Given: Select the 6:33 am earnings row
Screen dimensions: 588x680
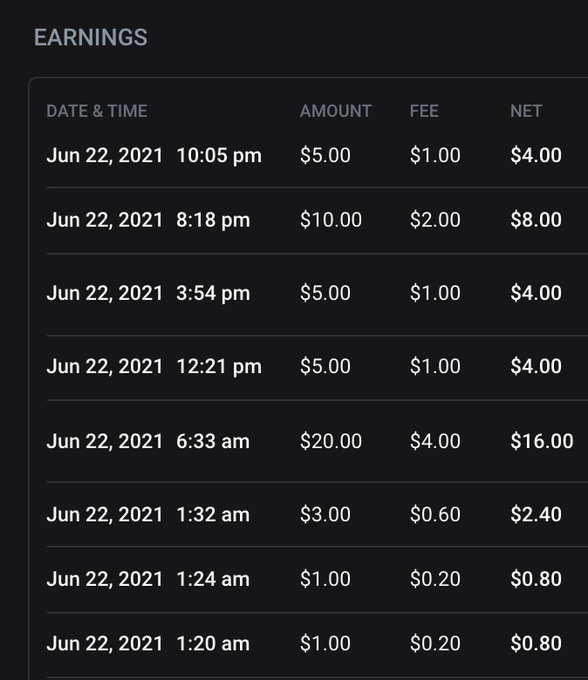Looking at the screenshot, I should (x=317, y=441).
